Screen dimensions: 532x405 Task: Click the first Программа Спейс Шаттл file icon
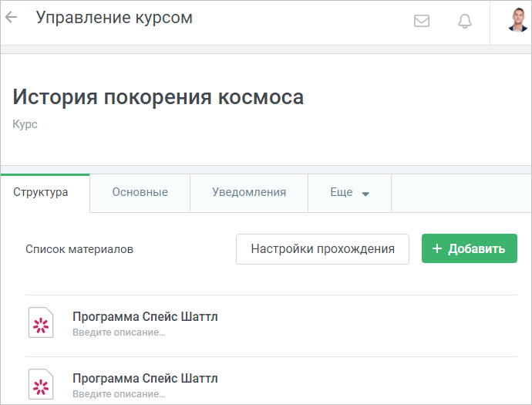(x=41, y=322)
